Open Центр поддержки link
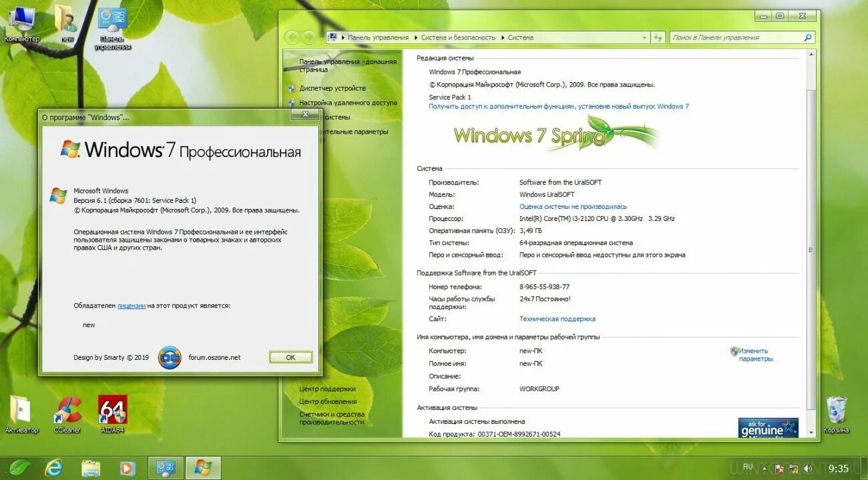The width and height of the screenshot is (868, 480). 327,389
